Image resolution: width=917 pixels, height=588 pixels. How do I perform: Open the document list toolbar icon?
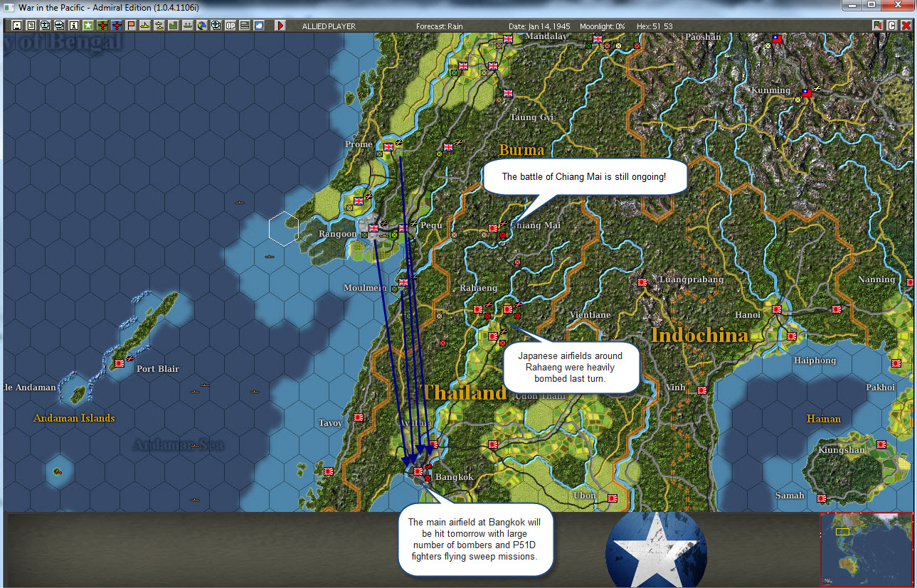[31, 26]
